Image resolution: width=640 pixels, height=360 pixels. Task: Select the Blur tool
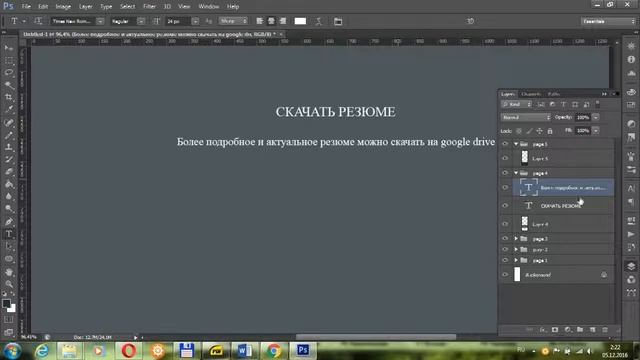9,196
